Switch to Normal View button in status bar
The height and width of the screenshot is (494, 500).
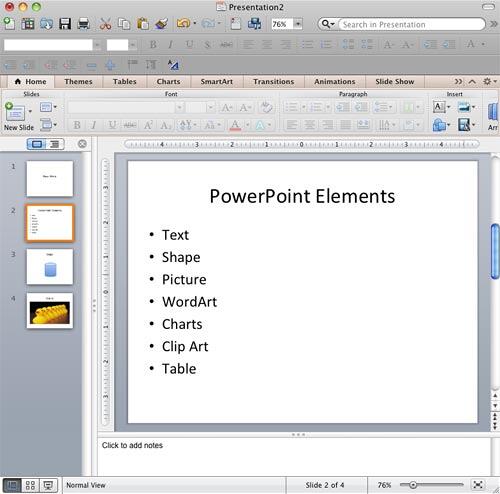tap(12, 485)
